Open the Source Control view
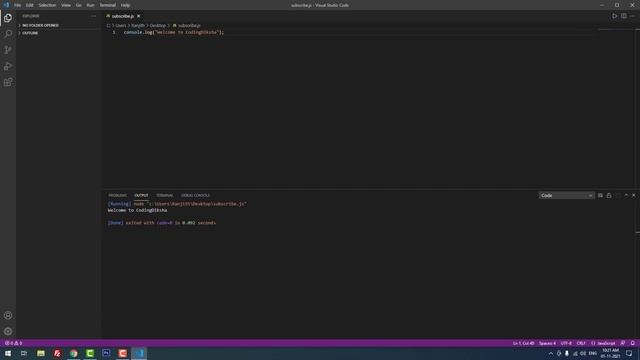This screenshot has width=640, height=360. (8, 50)
